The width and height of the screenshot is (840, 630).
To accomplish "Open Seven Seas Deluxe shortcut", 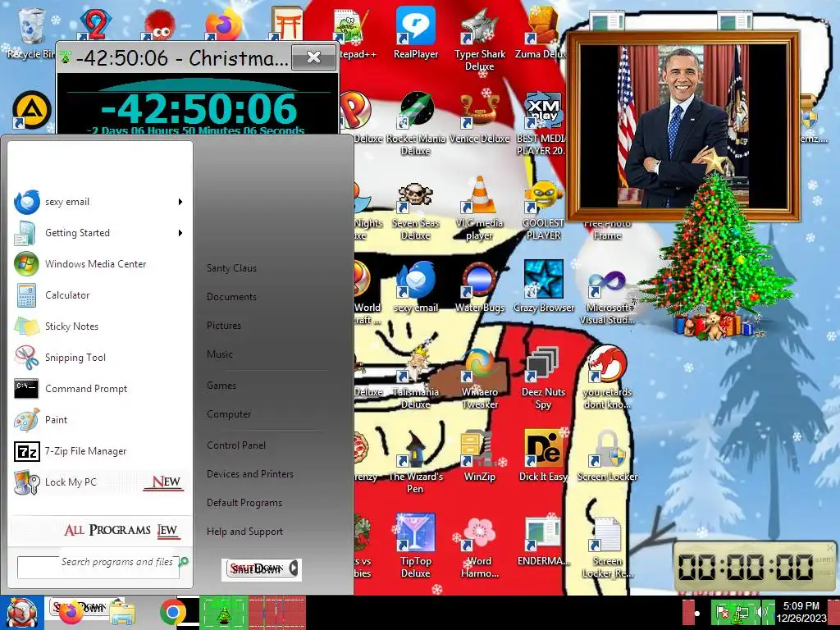I will [416, 212].
